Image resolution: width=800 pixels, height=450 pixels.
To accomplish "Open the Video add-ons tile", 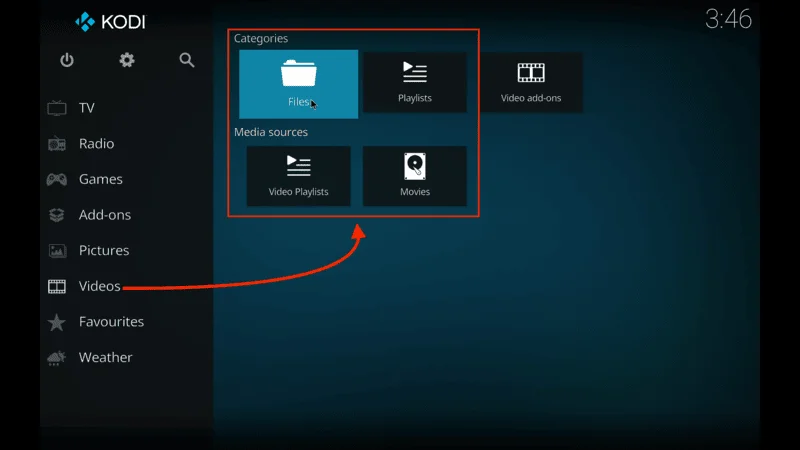I will (531, 82).
